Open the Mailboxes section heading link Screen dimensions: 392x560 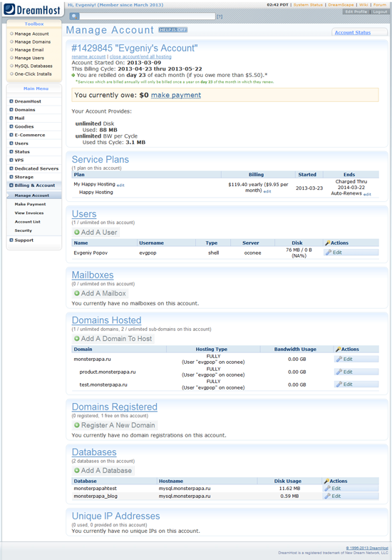pos(93,275)
